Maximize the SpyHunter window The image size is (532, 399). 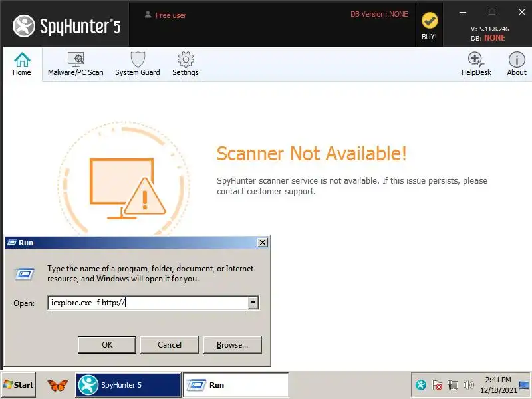(492, 12)
